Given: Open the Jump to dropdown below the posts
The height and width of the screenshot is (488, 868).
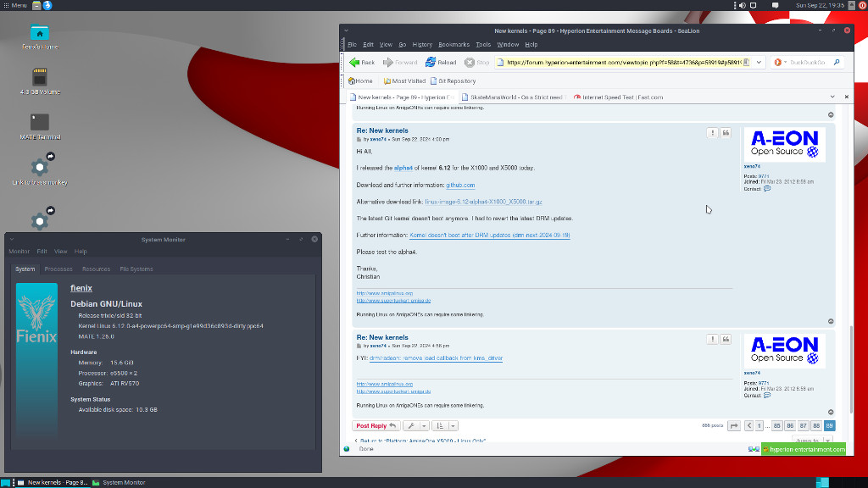Looking at the screenshot, I should click(x=812, y=440).
